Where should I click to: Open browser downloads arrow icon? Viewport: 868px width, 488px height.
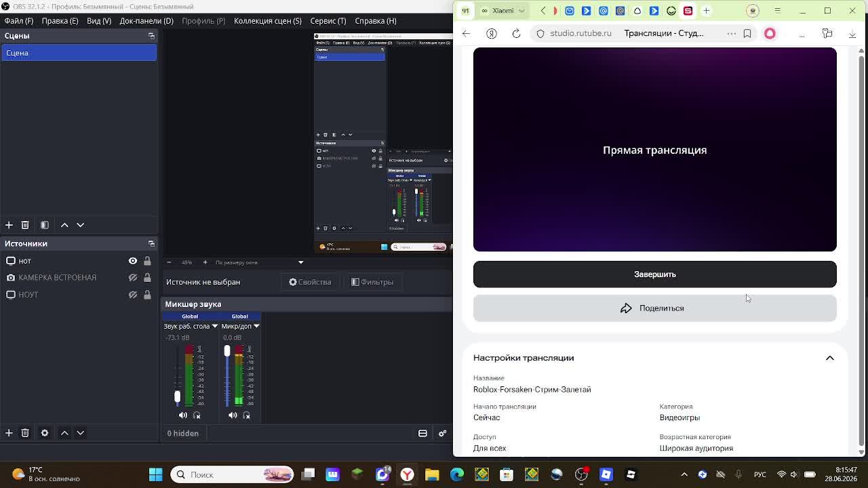pos(852,33)
